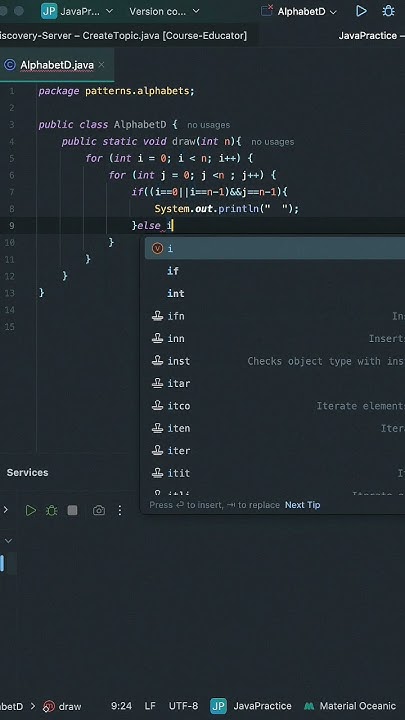Close the AlphabetD.java tab

[101, 65]
